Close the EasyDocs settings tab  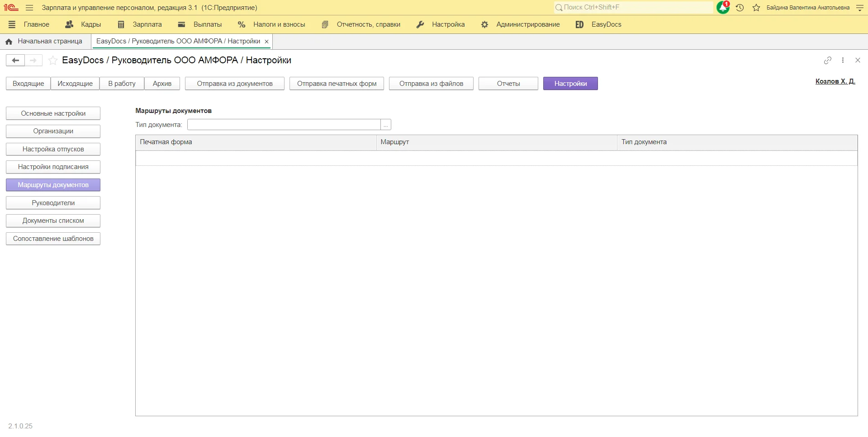click(x=266, y=42)
